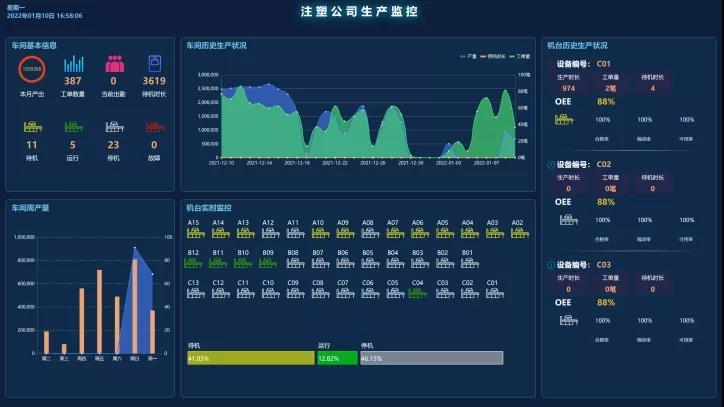Viewport: 724px width, 407px height.
Task: Click the 387 work order count
Action: click(73, 81)
